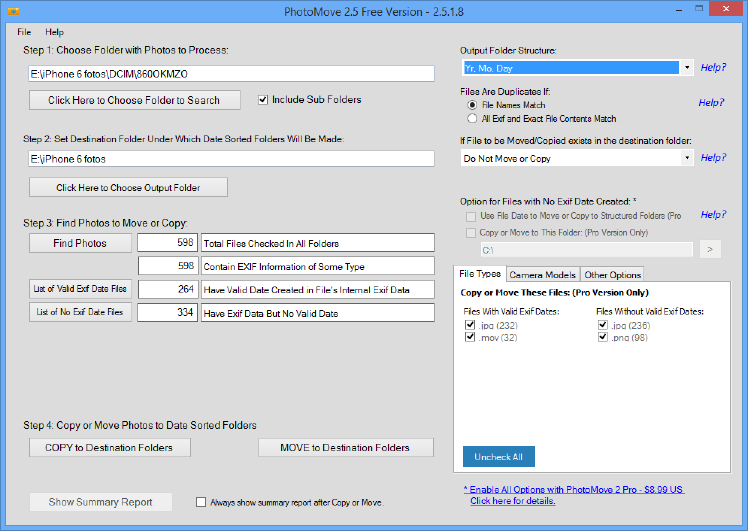Click Here to Choose Output Folder
This screenshot has height=531, width=748.
point(128,187)
